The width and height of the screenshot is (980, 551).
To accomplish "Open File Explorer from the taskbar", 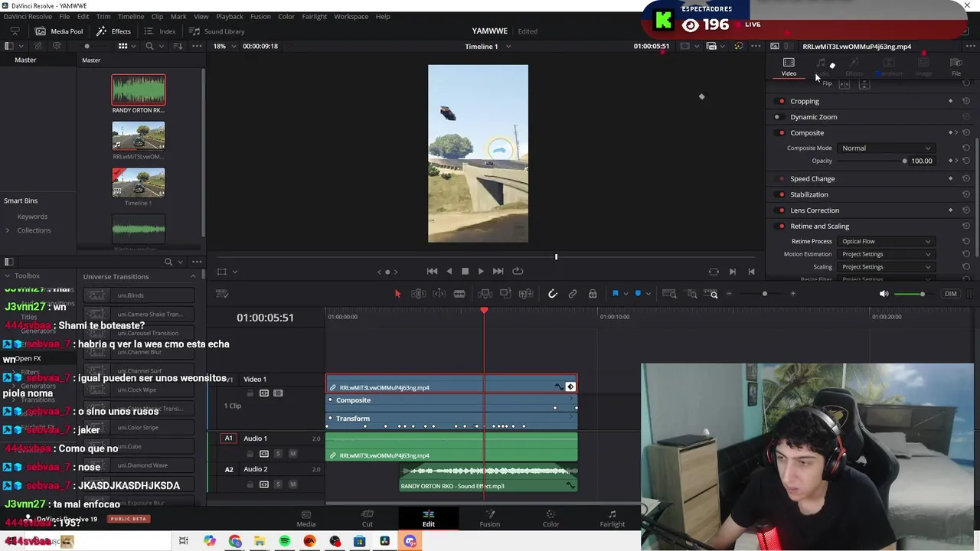I will (260, 541).
